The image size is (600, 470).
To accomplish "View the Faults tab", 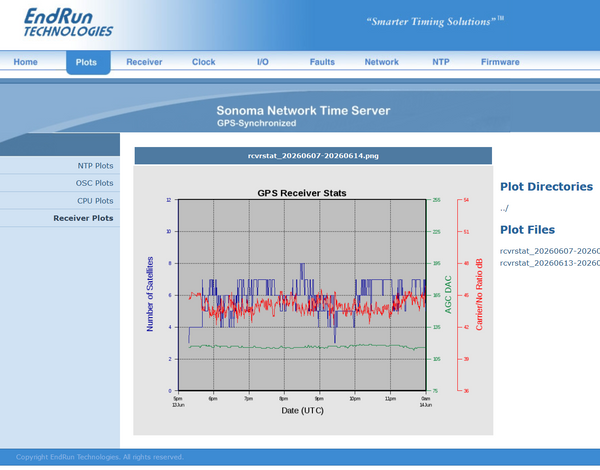I will pos(322,62).
